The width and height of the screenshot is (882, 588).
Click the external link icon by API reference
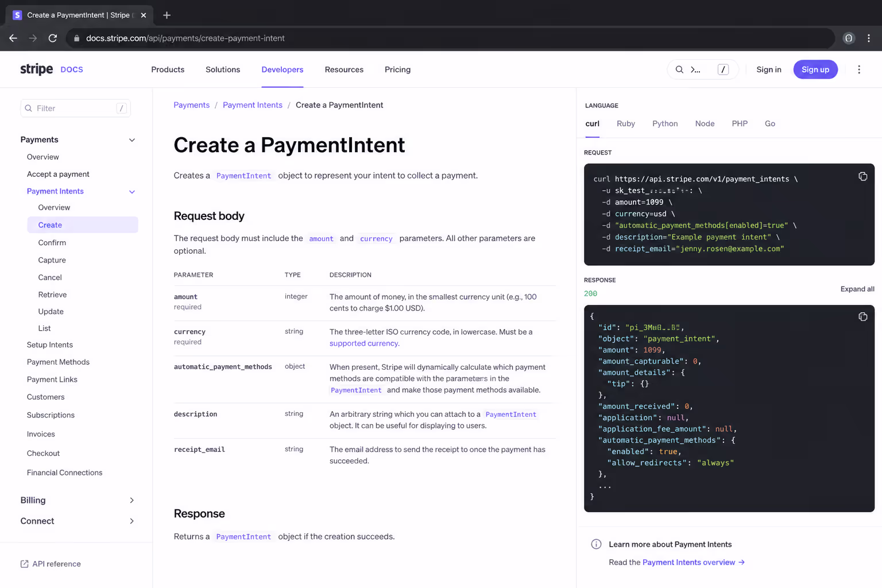coord(24,564)
